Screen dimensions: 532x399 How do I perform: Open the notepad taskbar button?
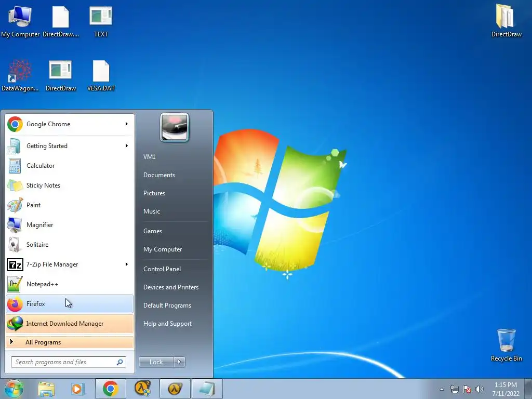pyautogui.click(x=207, y=389)
